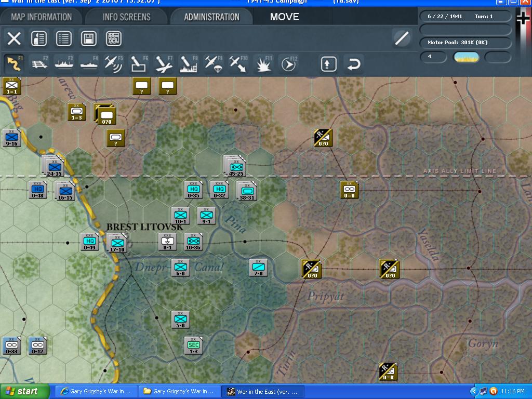This screenshot has width=532, height=399.
Task: Select the 0-1 unit counter
Action: [x=168, y=242]
